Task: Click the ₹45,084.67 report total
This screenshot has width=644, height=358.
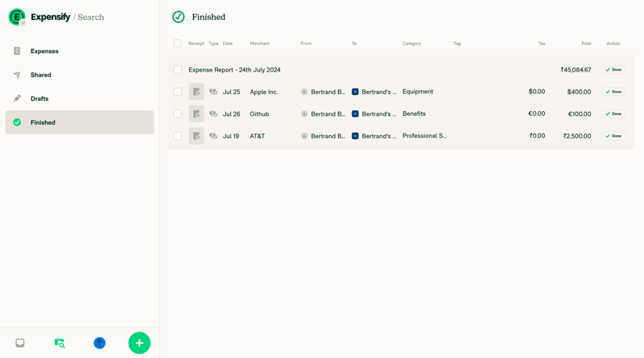Action: coord(576,70)
